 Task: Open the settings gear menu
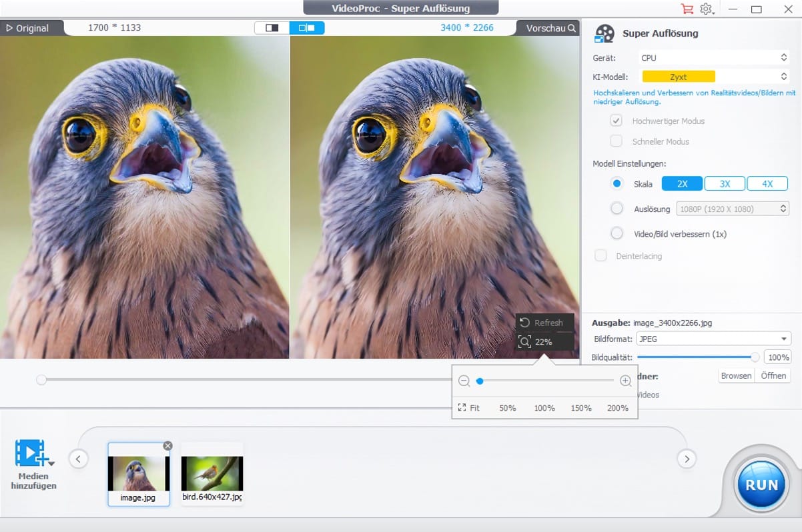707,9
